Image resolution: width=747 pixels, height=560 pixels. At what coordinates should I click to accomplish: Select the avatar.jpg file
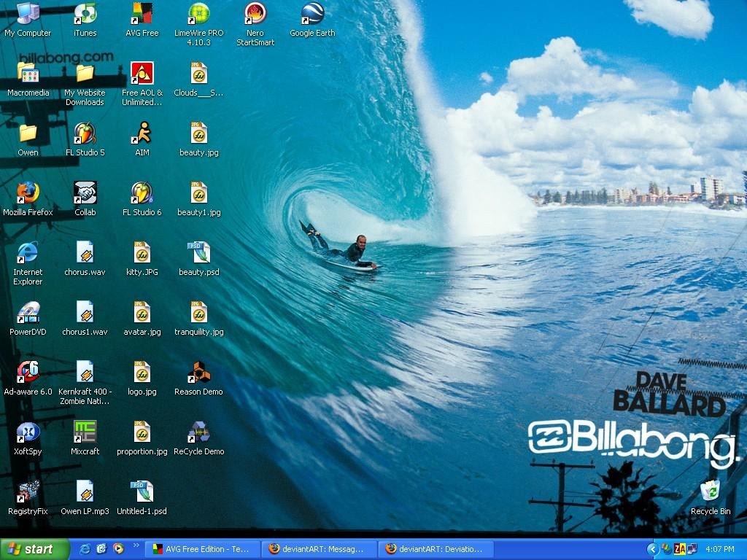142,319
